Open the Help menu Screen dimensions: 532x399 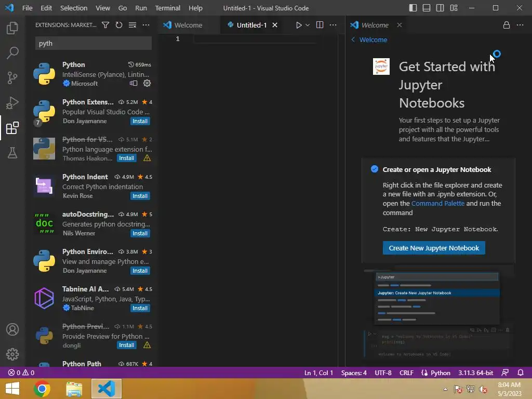[195, 8]
